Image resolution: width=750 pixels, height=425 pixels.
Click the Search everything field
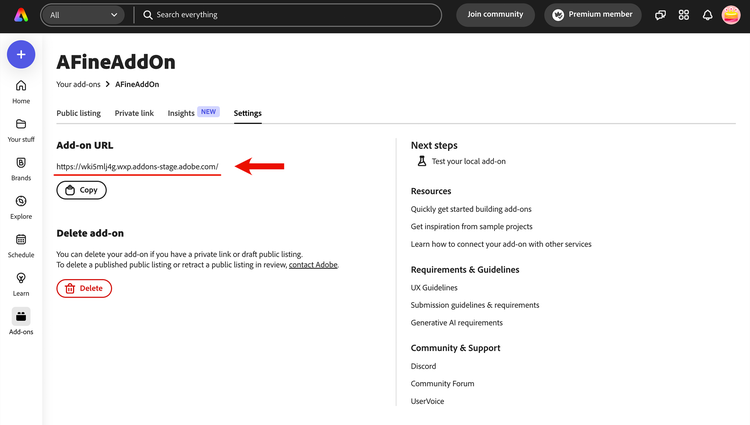point(290,15)
